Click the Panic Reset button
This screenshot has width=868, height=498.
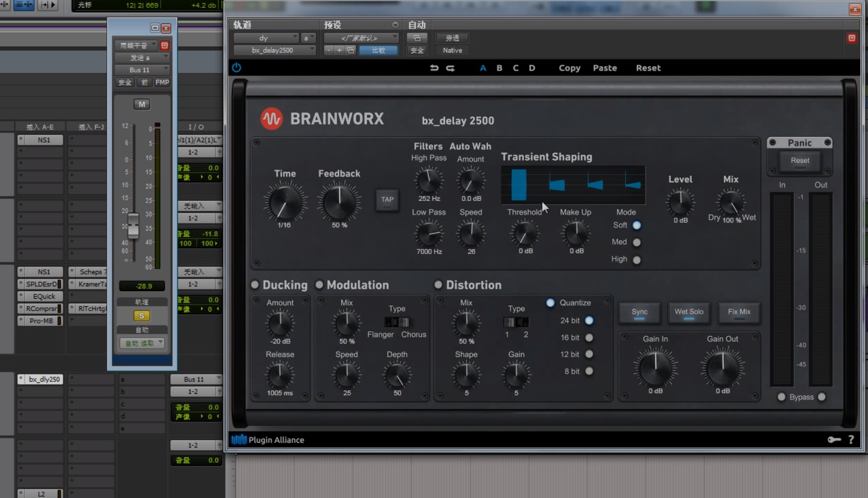[799, 160]
